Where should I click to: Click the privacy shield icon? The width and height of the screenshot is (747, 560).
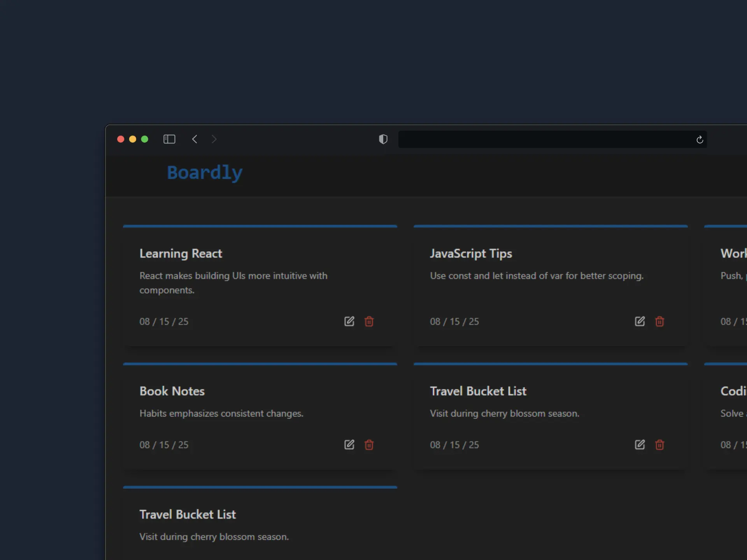pyautogui.click(x=383, y=139)
